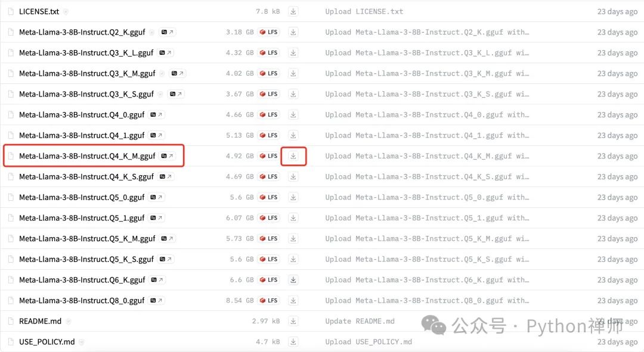Click the 7.8 kB size of LICENSE.txt
Image resolution: width=644 pixels, height=352 pixels.
point(268,11)
